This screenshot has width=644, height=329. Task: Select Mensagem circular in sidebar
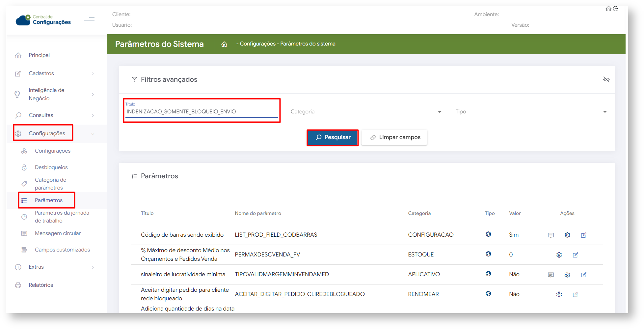(x=58, y=233)
